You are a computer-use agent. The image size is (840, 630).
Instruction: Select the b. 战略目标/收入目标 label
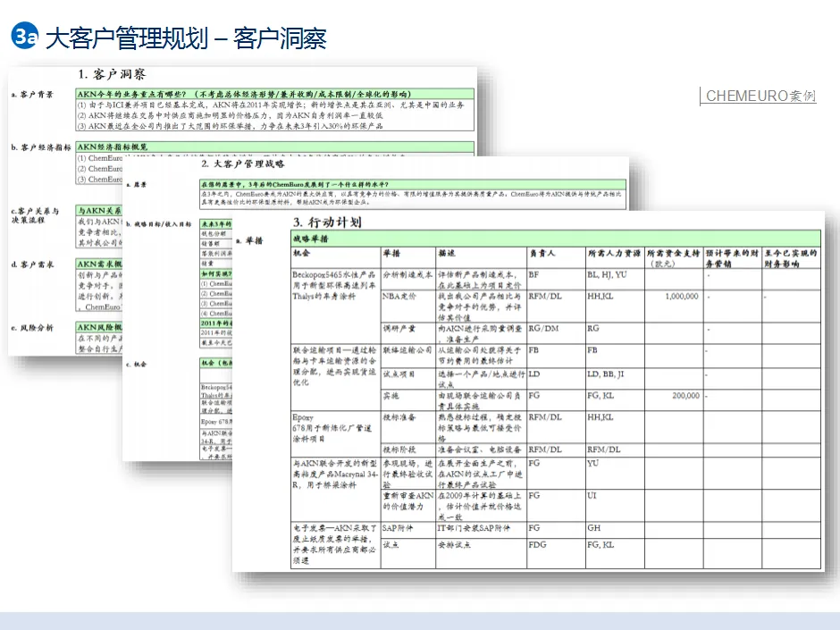point(159,224)
